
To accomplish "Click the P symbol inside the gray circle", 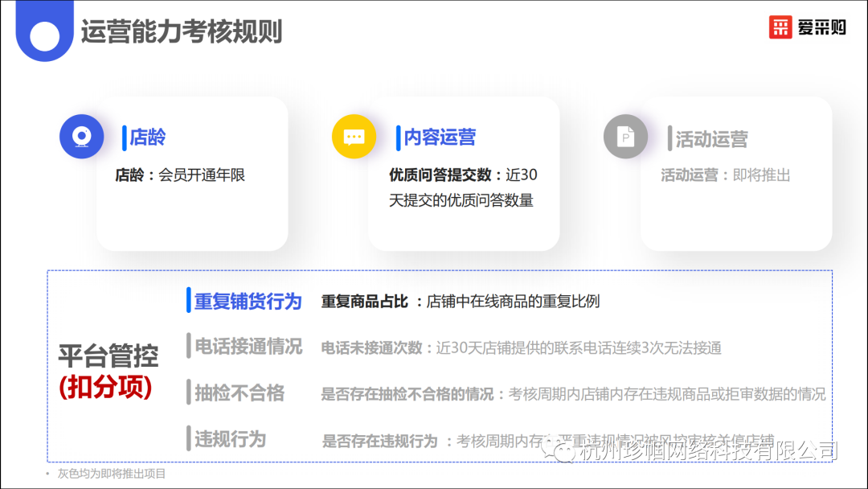I will click(625, 137).
